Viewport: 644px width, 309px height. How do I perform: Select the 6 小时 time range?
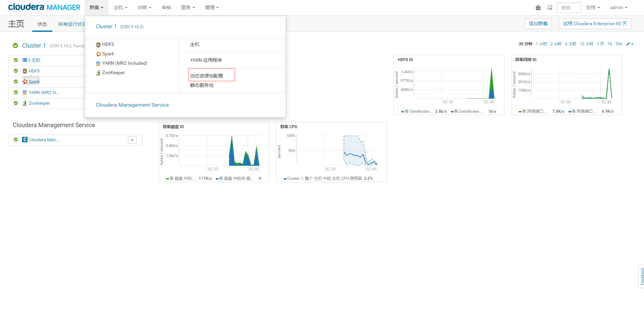(571, 44)
